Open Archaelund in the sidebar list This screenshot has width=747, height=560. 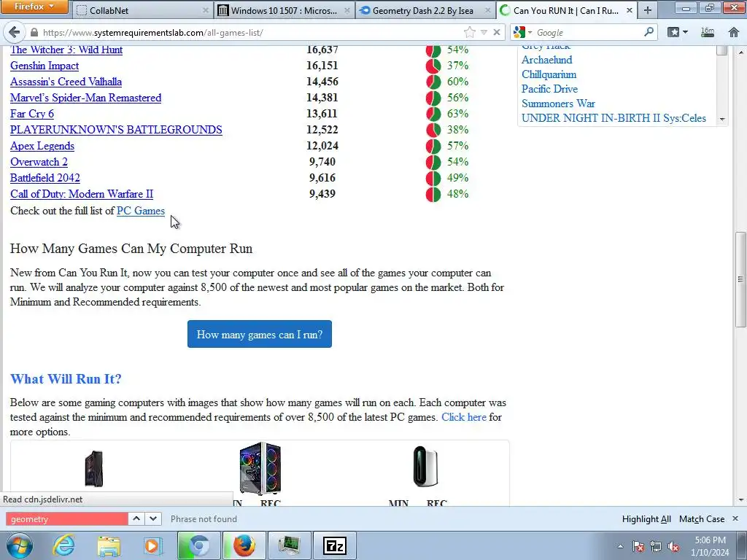coord(547,60)
